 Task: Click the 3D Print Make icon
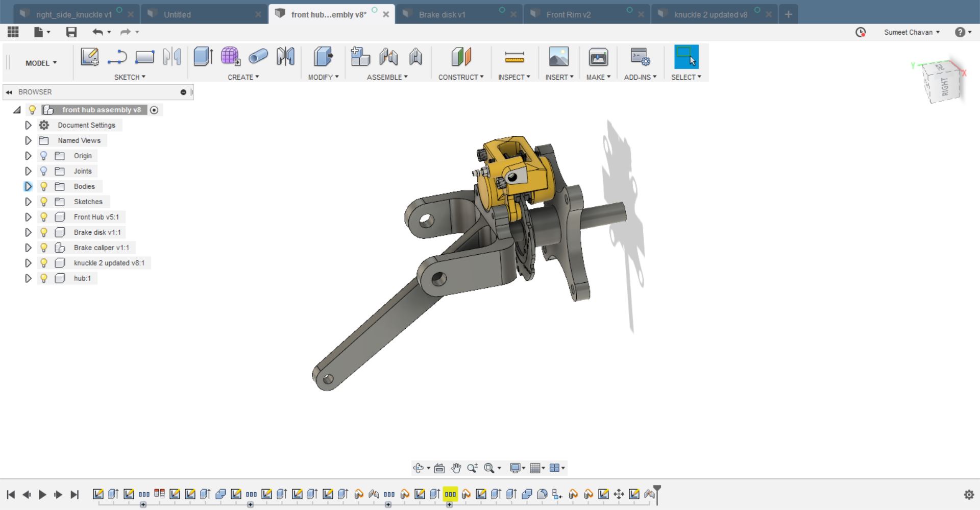click(x=598, y=57)
